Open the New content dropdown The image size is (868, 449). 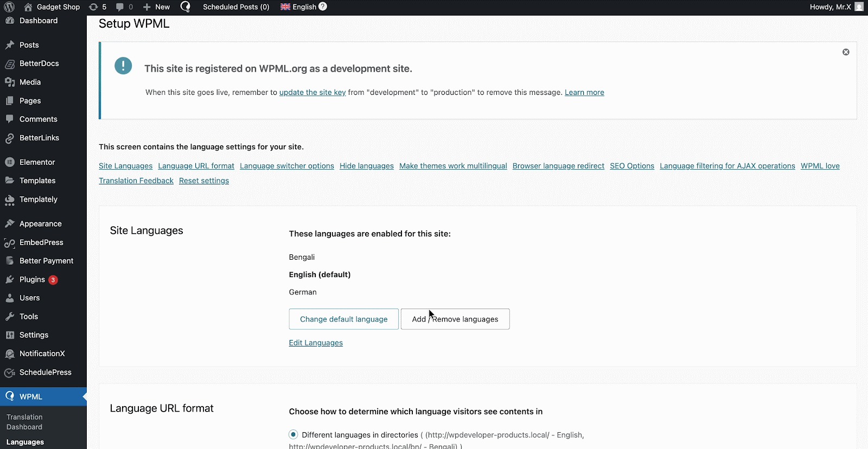156,7
